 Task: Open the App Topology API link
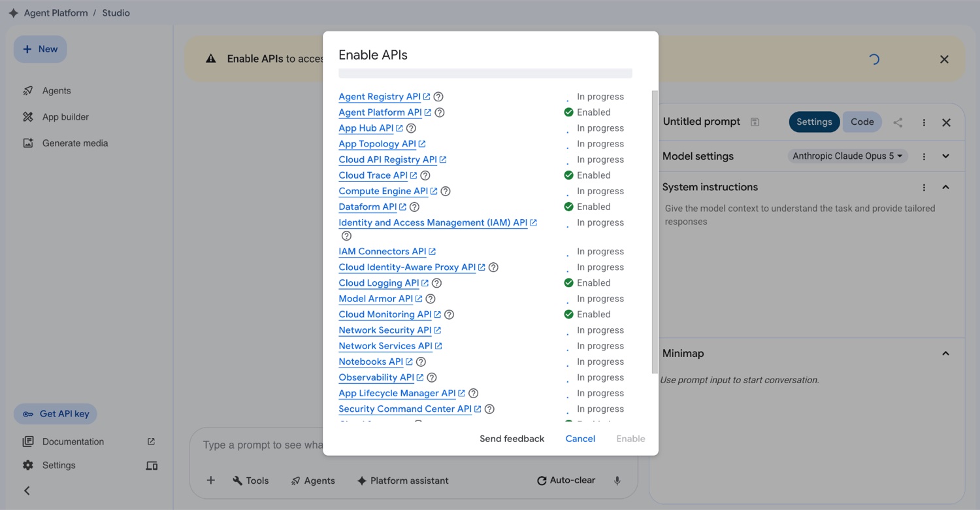tap(377, 144)
